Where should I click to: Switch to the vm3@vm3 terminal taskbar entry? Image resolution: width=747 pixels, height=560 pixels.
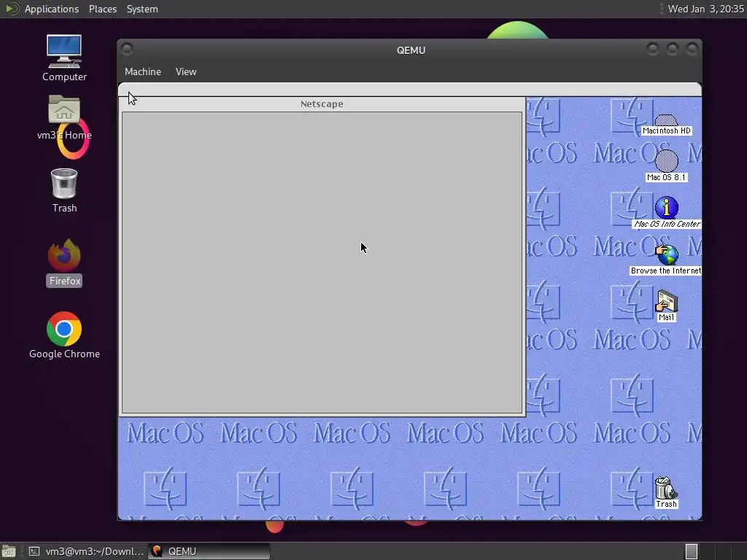pyautogui.click(x=87, y=551)
